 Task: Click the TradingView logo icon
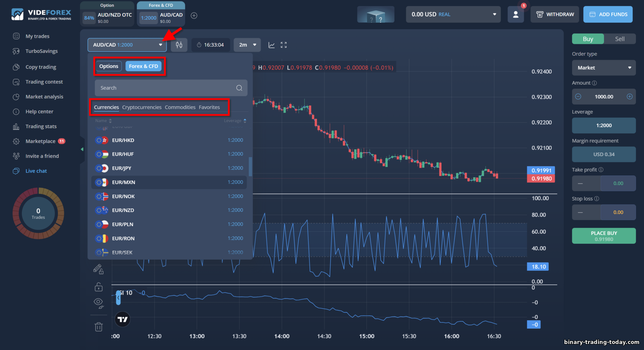click(122, 319)
